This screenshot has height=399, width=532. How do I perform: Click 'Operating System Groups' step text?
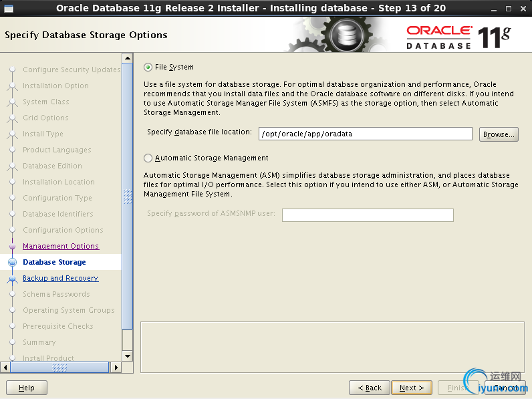click(x=69, y=310)
